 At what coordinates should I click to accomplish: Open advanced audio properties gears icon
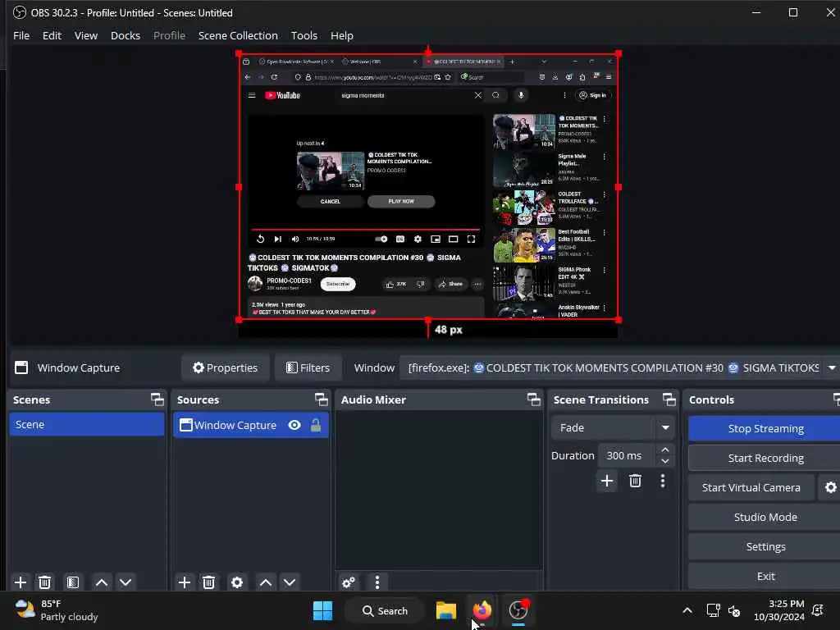(348, 582)
